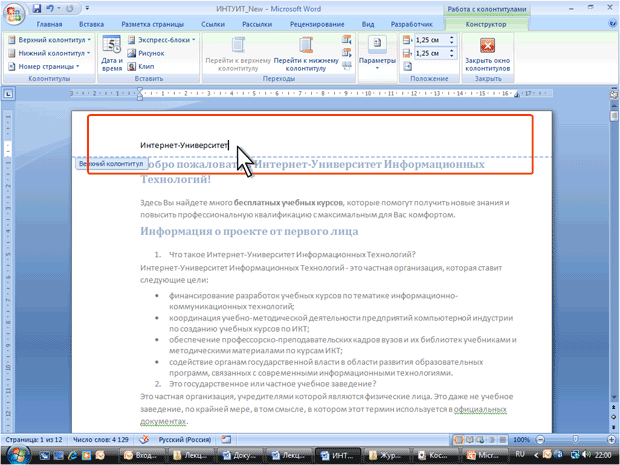Click the vertical scrollbar thumb
620x465 pixels.
point(614,116)
